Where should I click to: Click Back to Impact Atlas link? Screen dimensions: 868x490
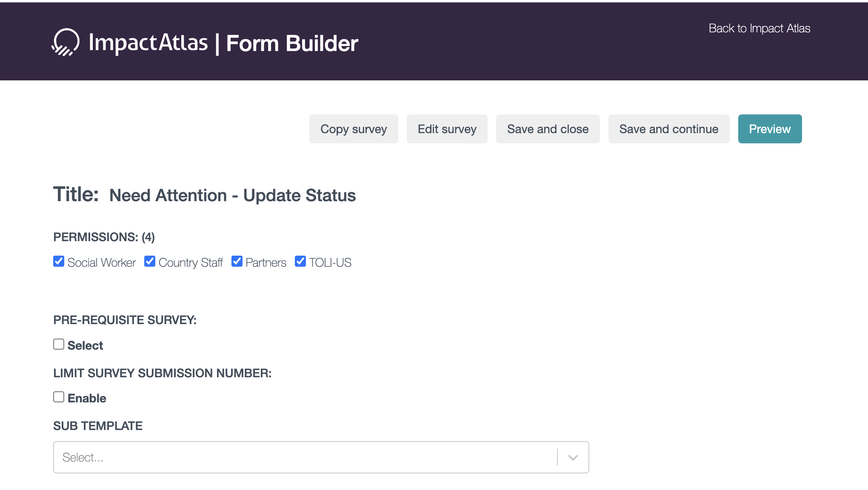(x=759, y=28)
